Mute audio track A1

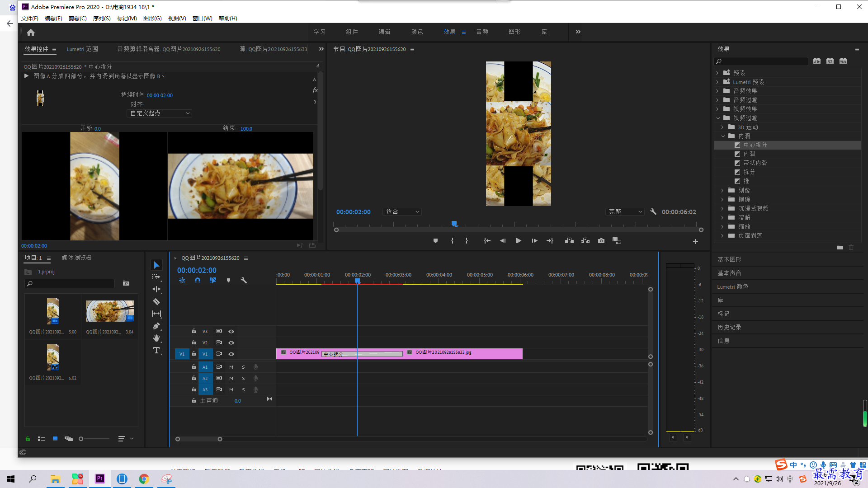[231, 367]
